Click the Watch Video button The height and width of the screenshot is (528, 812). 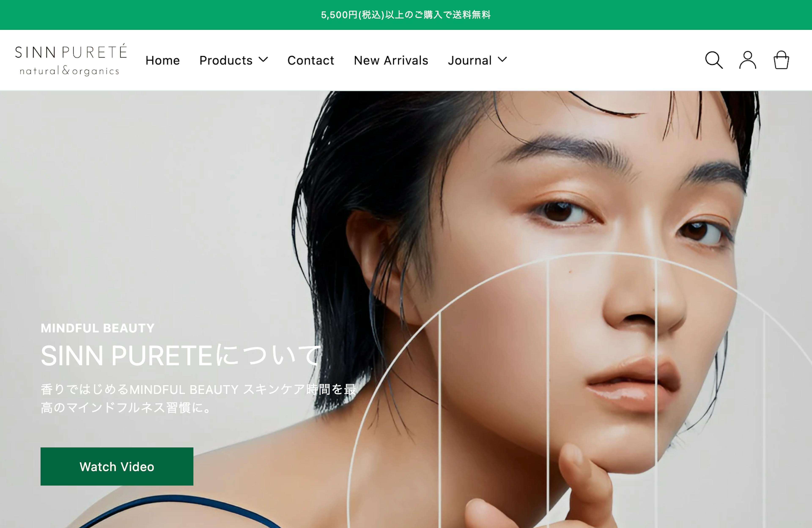pos(117,466)
